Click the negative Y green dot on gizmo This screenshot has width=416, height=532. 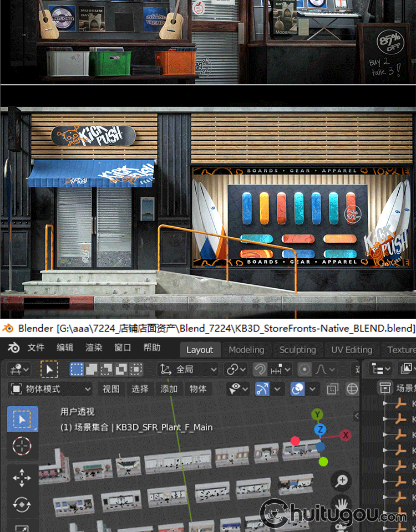coord(323,462)
